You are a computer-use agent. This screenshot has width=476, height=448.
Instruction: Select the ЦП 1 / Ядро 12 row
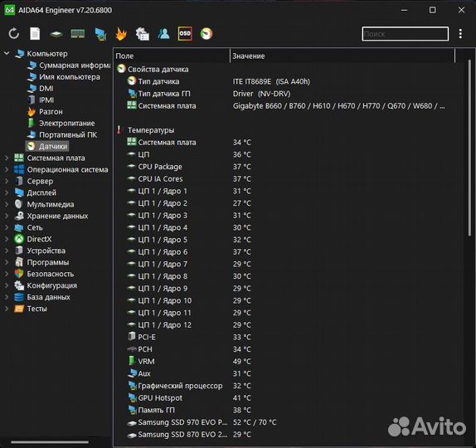(x=189, y=324)
